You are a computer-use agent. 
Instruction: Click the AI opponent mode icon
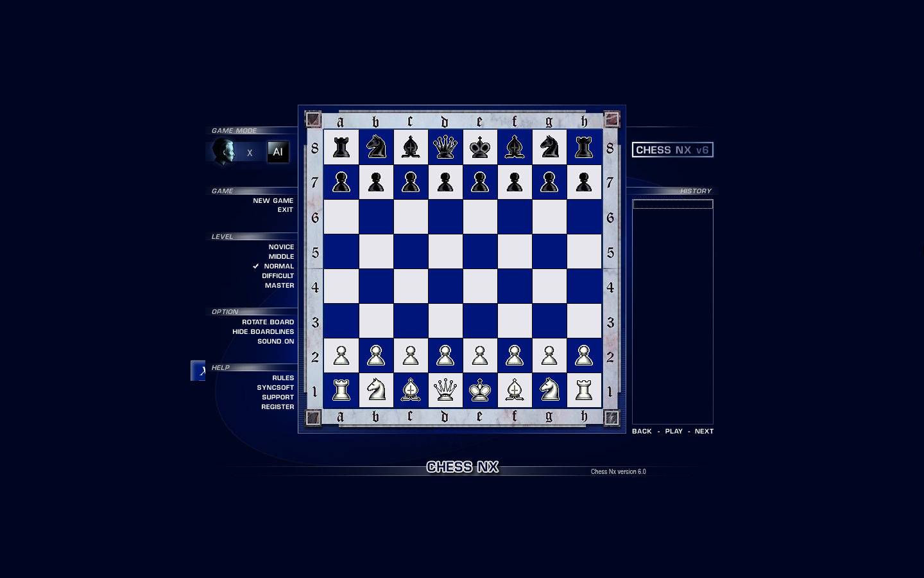(278, 152)
